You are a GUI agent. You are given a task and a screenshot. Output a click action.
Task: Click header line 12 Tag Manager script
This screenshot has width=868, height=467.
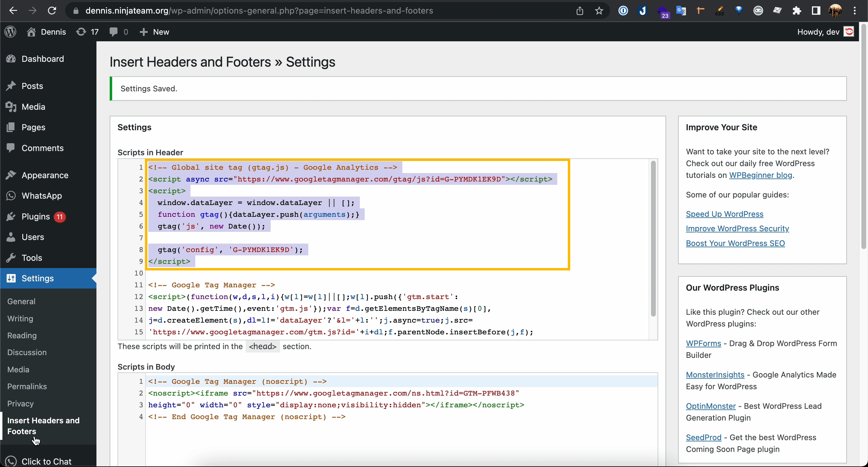pos(303,297)
